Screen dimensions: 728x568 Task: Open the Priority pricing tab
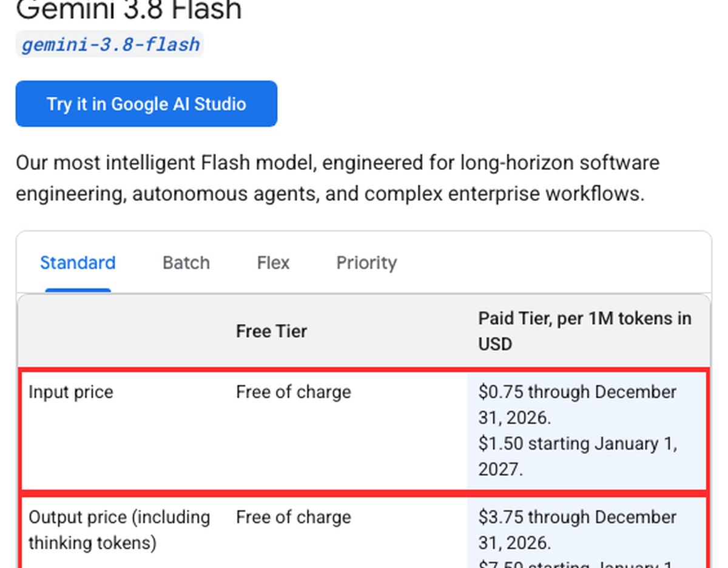coord(366,263)
